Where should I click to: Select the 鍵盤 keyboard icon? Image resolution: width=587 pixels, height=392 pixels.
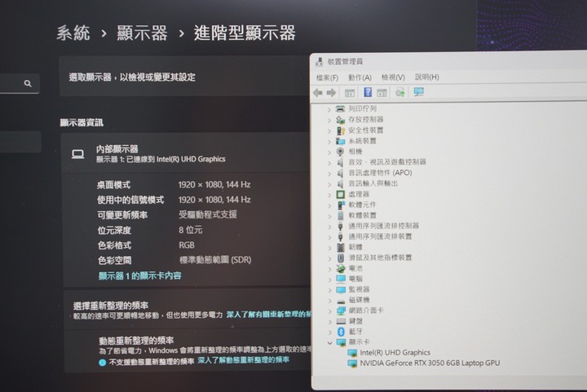click(341, 321)
